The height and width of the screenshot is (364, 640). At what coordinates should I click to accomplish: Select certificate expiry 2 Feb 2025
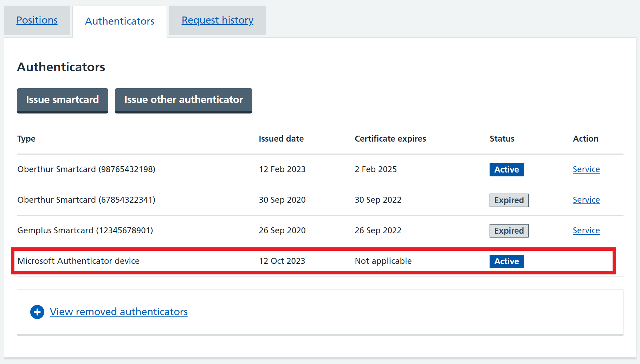click(x=376, y=169)
